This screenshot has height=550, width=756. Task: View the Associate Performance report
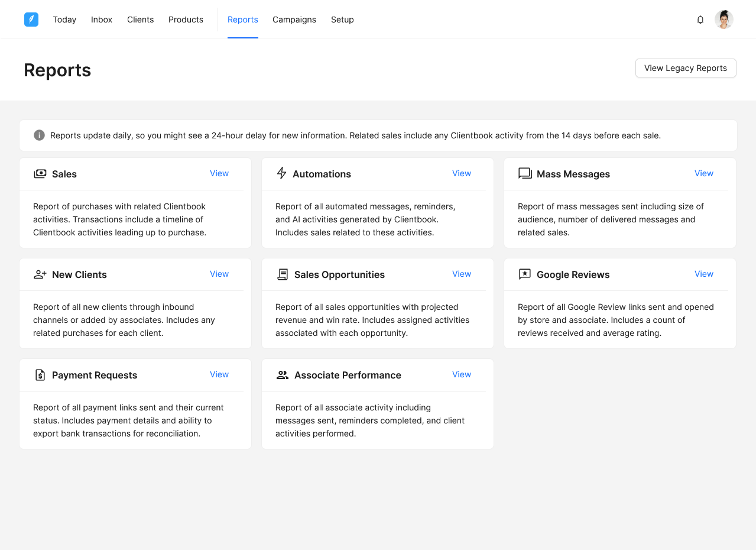(x=462, y=374)
